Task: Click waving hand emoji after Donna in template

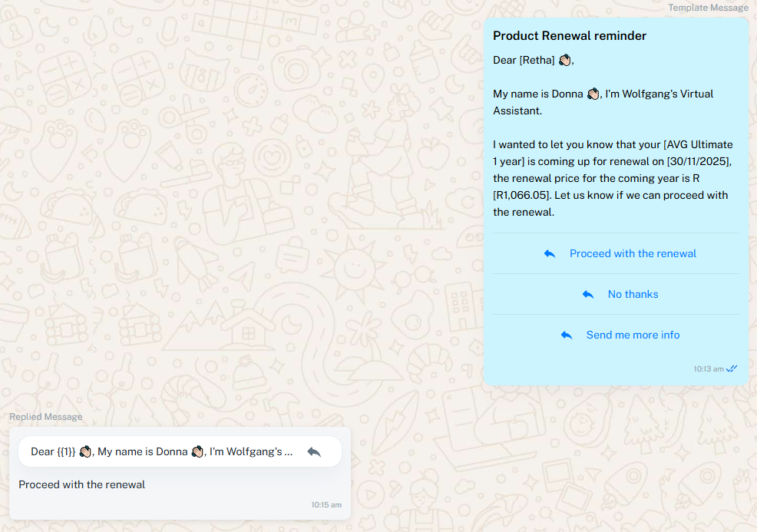Action: click(593, 94)
